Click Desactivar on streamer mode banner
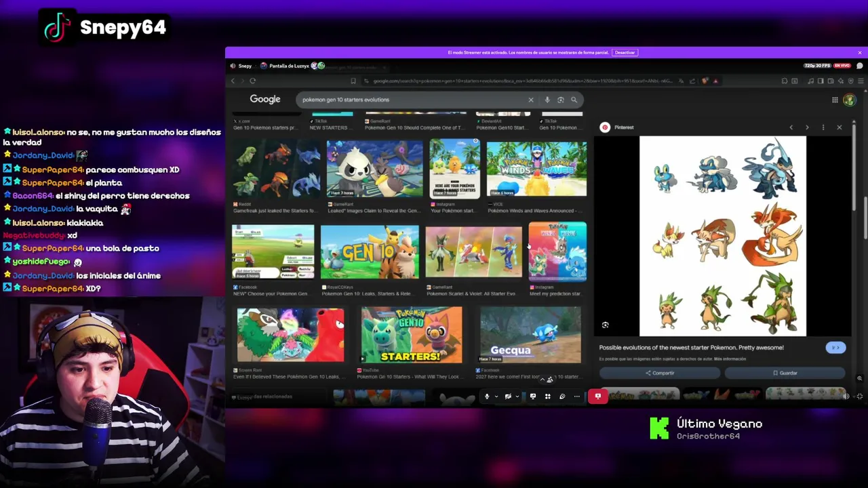 tap(625, 52)
